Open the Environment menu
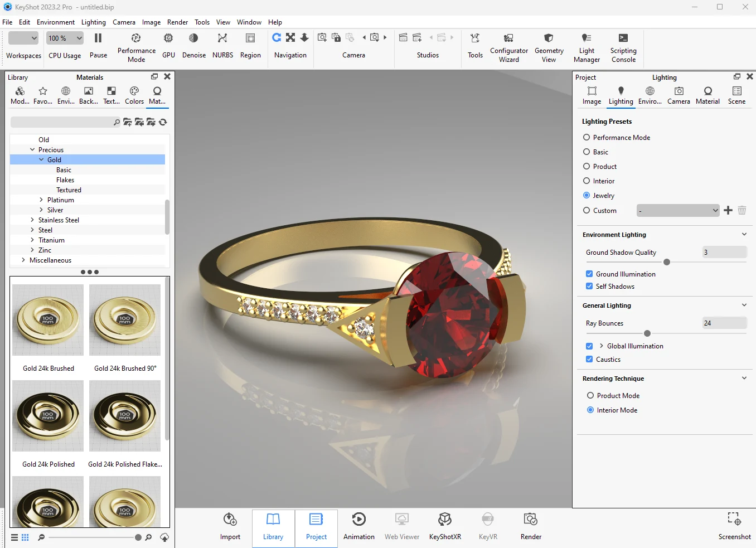Screen dimensions: 756x548 55,22
